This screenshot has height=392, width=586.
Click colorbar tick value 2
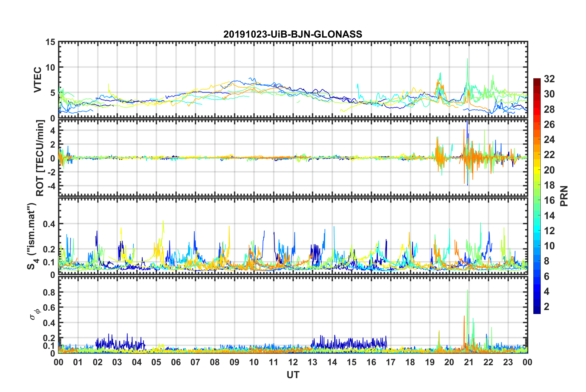547,307
